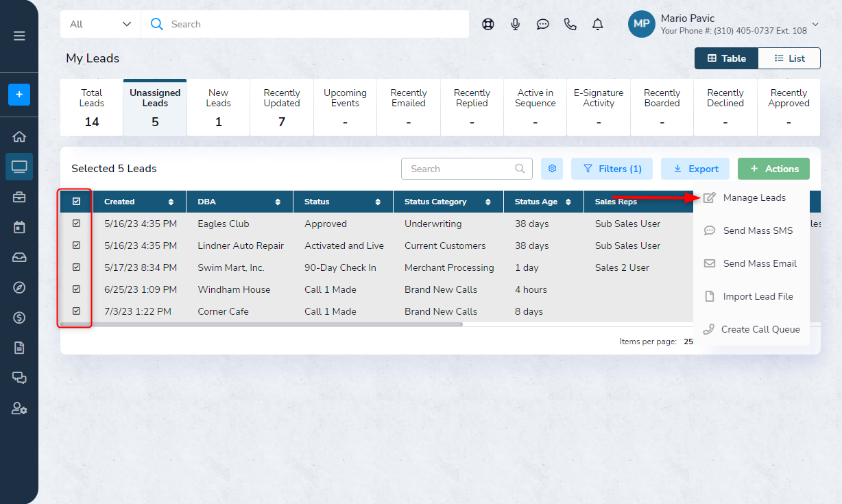Go to Home via sidebar house icon
The height and width of the screenshot is (504, 842).
(x=19, y=136)
